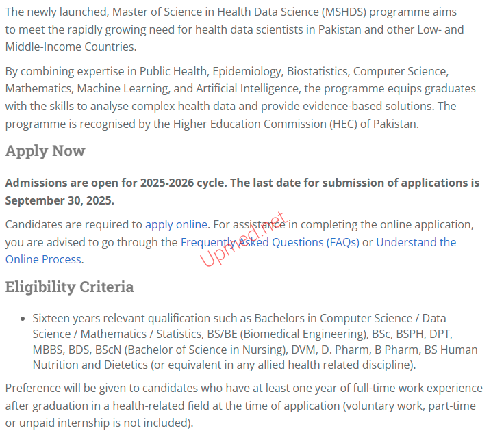Click the 'Eligibility Criteria' heading

[69, 287]
